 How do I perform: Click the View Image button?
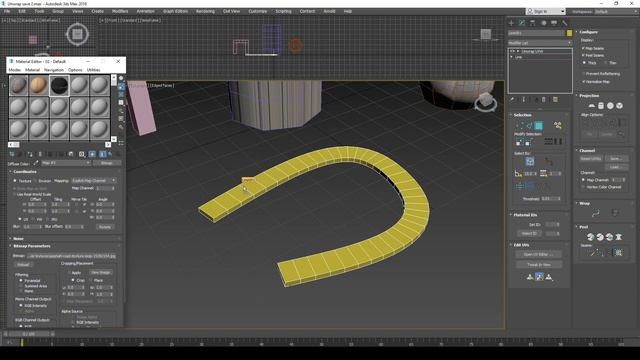(100, 272)
